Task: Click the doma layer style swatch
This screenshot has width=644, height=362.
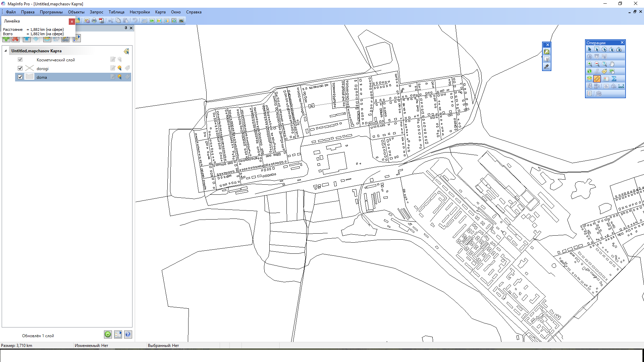Action: pos(30,77)
